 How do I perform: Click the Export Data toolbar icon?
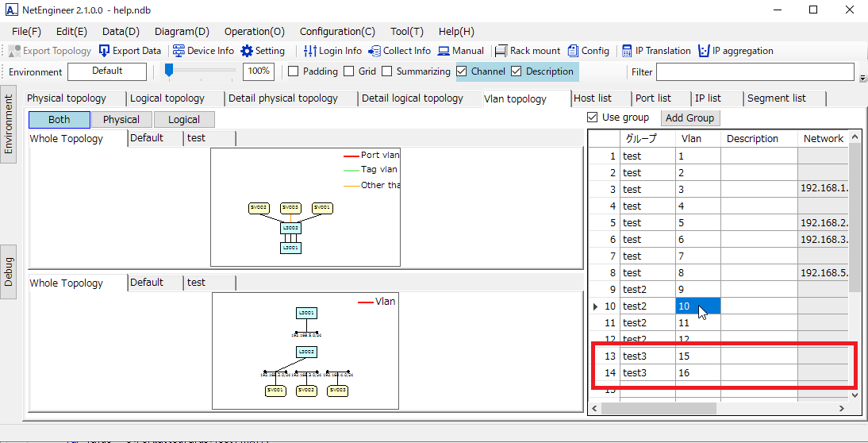(106, 51)
